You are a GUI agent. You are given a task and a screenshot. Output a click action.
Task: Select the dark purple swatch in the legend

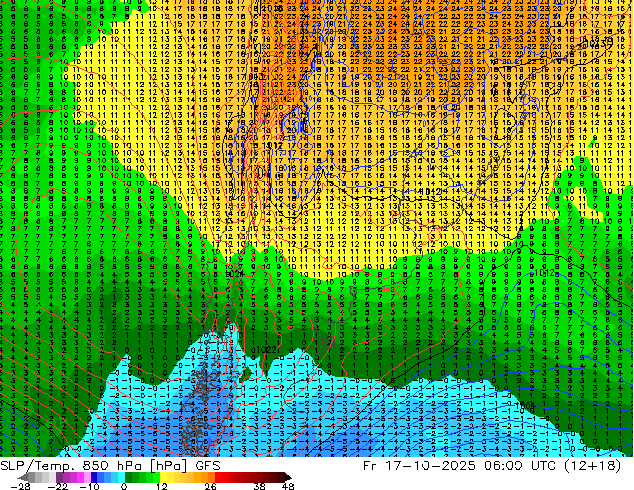[59, 477]
